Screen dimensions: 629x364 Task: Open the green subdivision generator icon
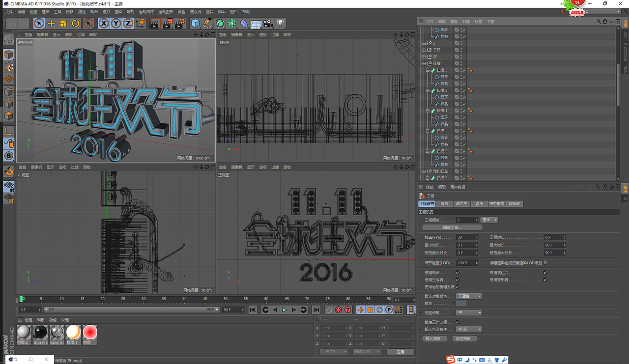pyautogui.click(x=220, y=23)
